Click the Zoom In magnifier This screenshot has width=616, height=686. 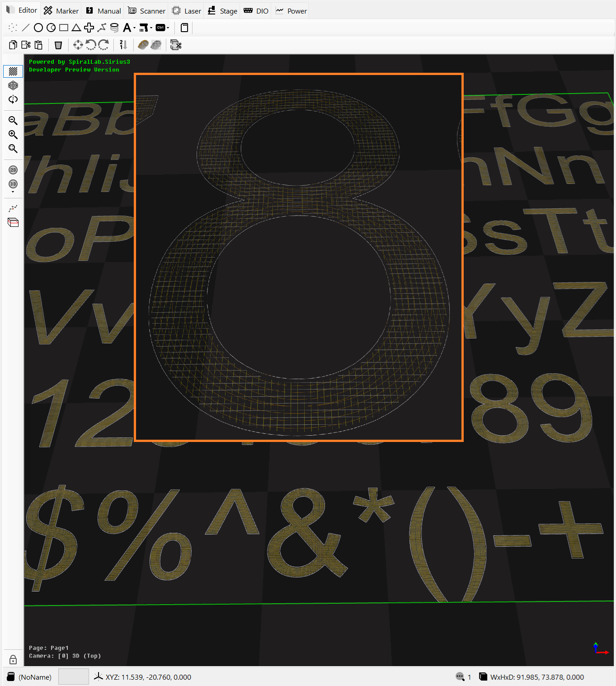[13, 135]
